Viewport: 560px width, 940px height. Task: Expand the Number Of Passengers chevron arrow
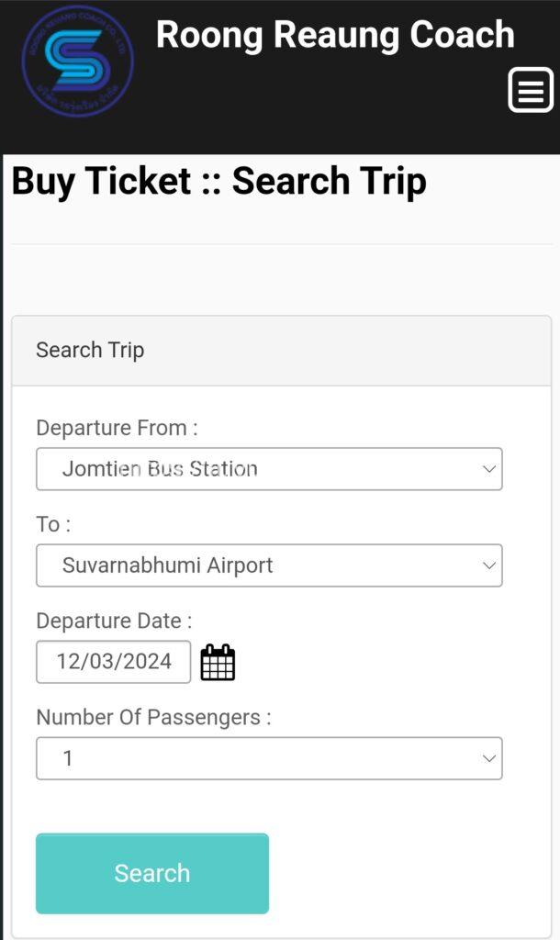[x=488, y=758]
